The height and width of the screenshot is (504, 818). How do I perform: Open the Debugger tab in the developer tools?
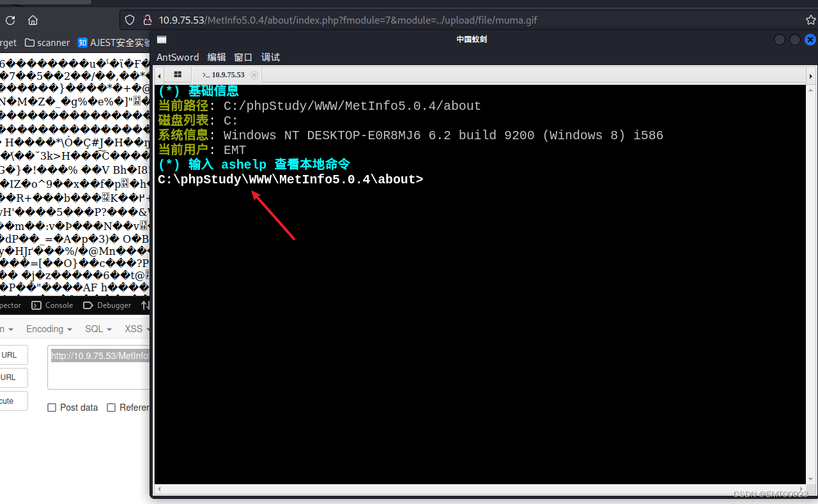coord(107,305)
